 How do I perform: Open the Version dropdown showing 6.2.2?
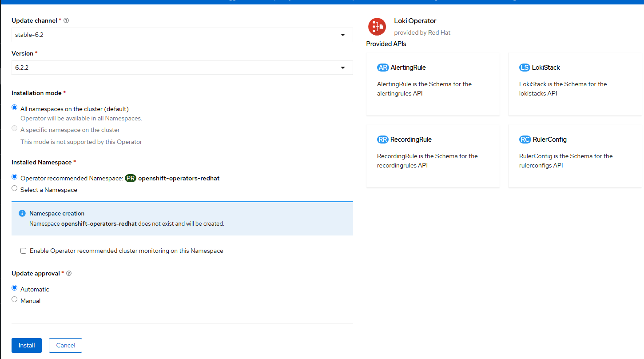tap(182, 68)
